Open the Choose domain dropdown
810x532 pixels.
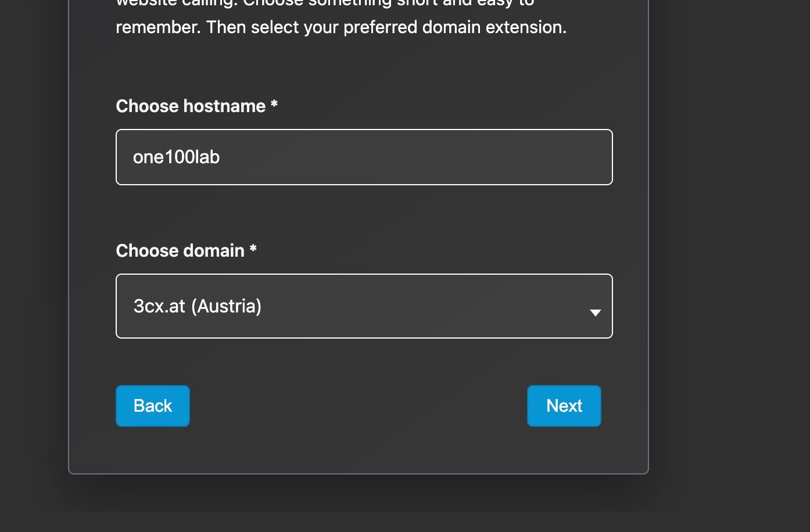point(364,306)
